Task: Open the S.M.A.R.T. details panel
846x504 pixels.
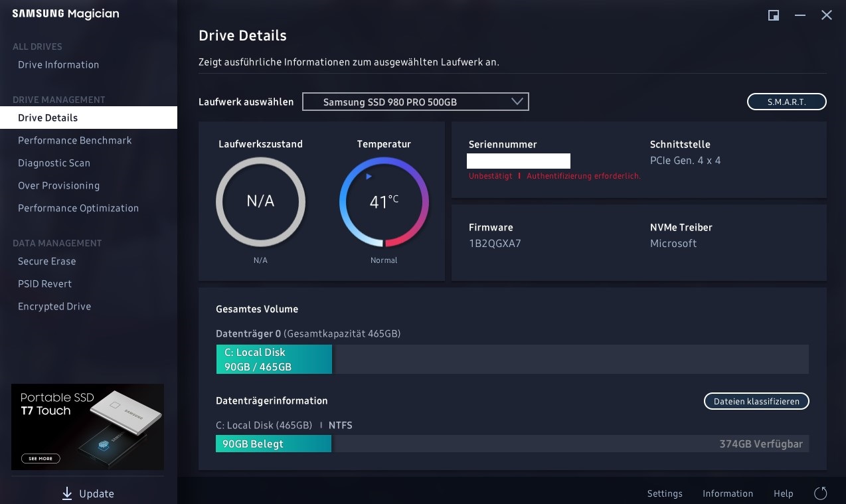Action: 786,101
